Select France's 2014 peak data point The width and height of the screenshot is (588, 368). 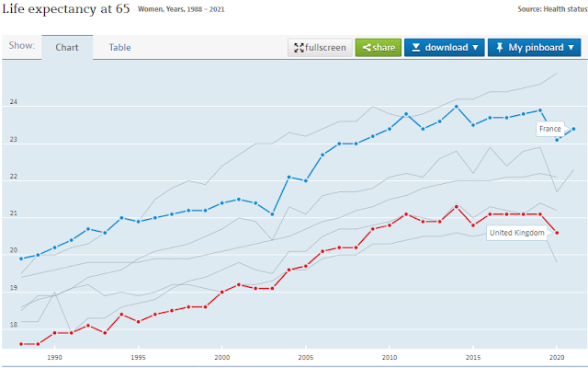point(457,107)
